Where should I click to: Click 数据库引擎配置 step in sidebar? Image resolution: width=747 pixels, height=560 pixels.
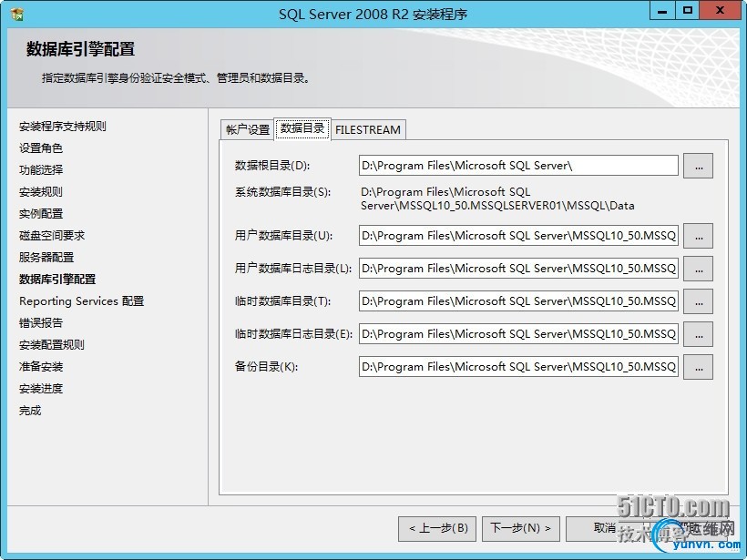tap(57, 280)
